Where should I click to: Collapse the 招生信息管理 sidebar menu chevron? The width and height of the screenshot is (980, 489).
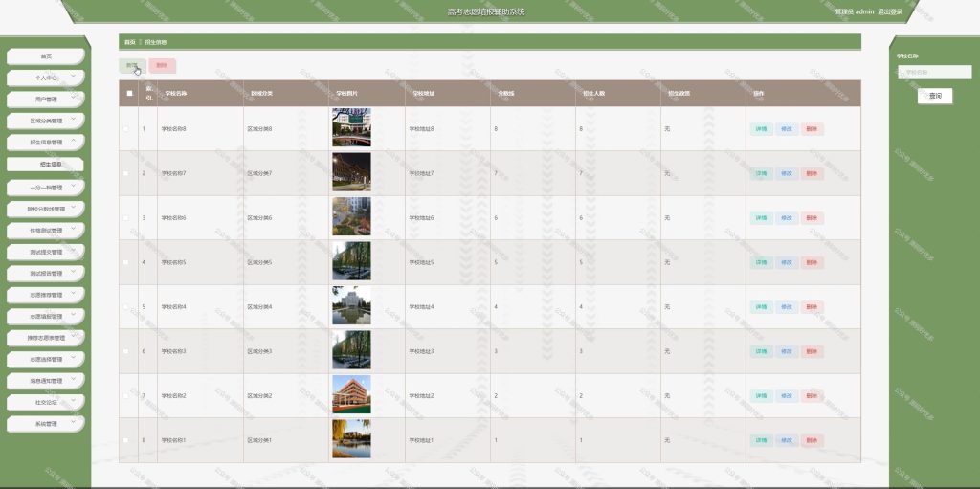coord(73,141)
